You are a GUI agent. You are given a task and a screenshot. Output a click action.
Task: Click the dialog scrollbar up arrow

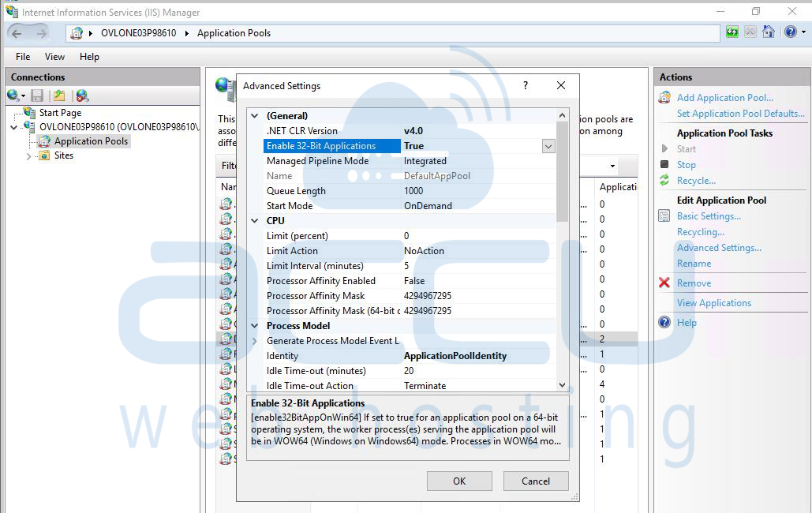pos(563,115)
